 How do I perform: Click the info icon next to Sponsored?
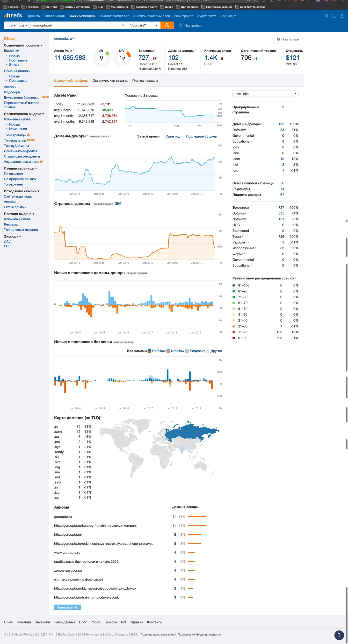pos(250,230)
